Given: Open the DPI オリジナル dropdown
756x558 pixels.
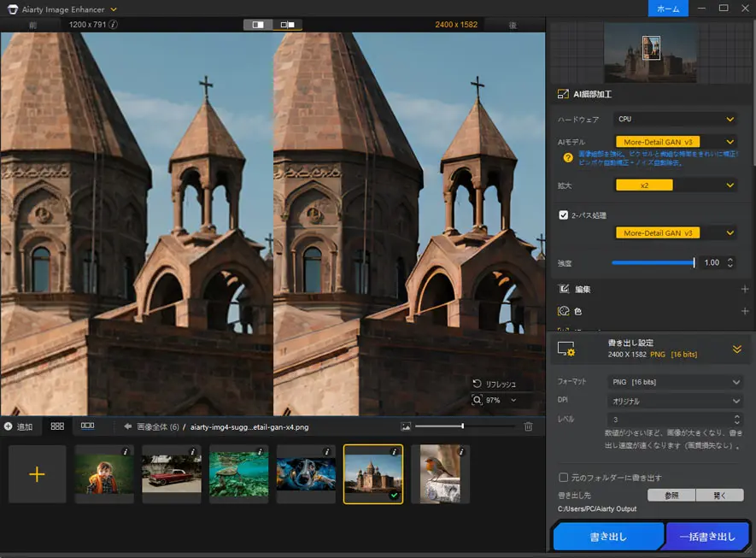Looking at the screenshot, I should (x=674, y=401).
